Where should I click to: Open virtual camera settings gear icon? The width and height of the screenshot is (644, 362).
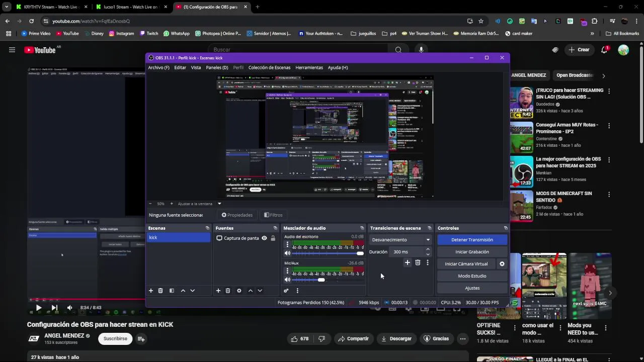[x=502, y=264]
